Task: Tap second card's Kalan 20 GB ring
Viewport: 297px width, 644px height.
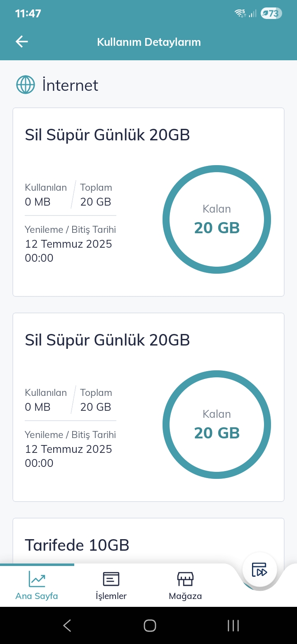Action: pyautogui.click(x=217, y=424)
